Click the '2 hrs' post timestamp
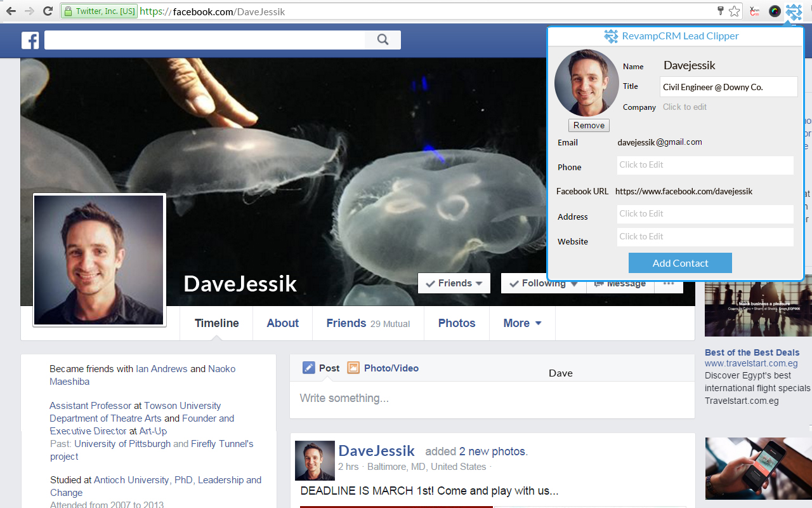Viewport: 812px width, 508px height. tap(348, 467)
